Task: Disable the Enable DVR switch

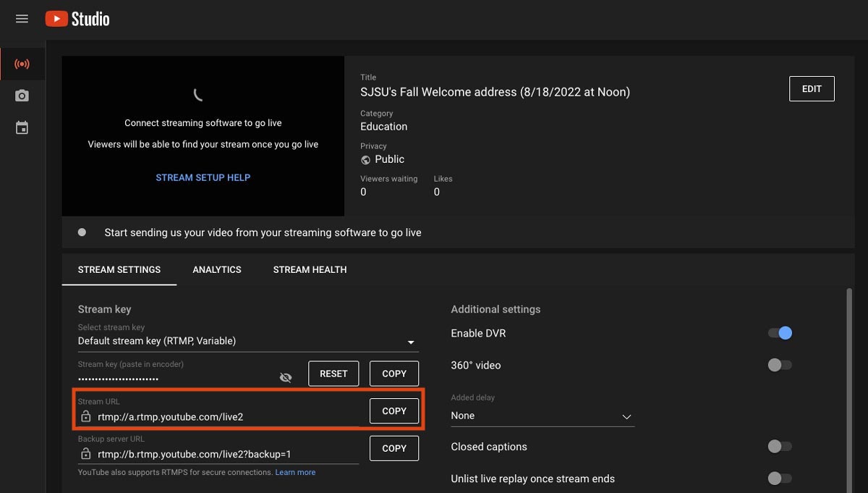Action: tap(780, 333)
